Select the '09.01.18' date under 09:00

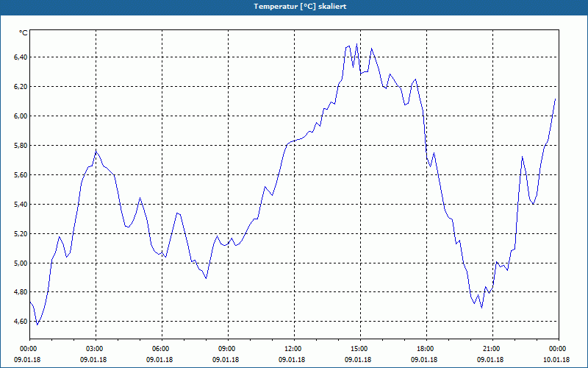226,360
